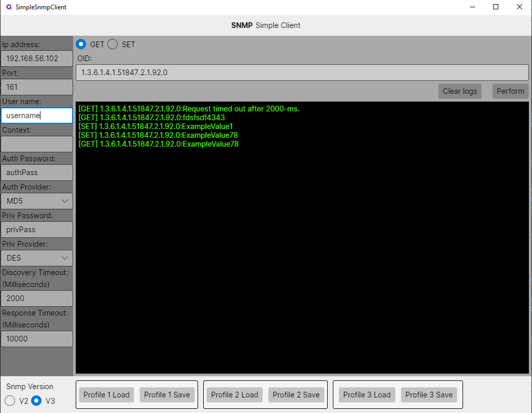532x413 pixels.
Task: Open the Priv Provider DES dropdown
Action: click(x=37, y=258)
